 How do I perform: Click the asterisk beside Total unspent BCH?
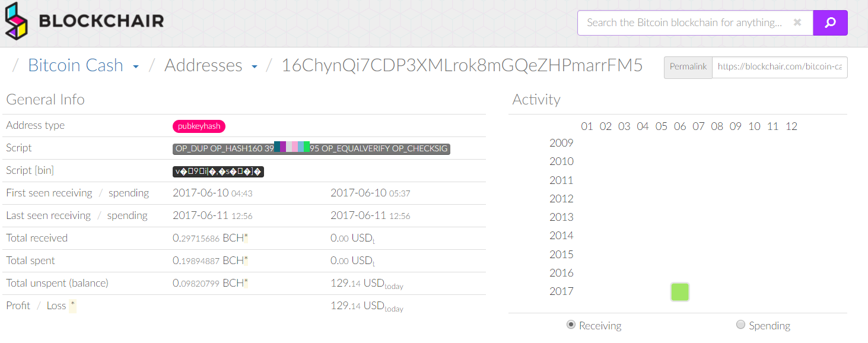(246, 282)
